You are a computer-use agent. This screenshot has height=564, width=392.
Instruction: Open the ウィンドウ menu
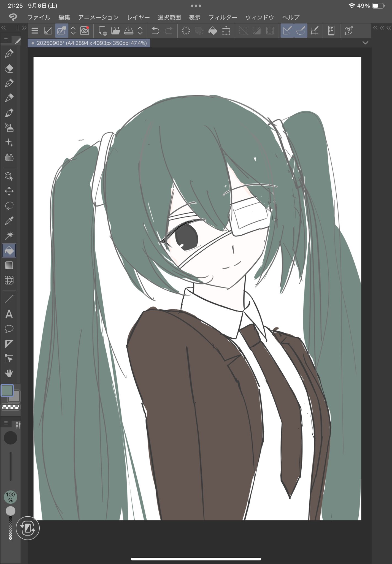(x=260, y=17)
